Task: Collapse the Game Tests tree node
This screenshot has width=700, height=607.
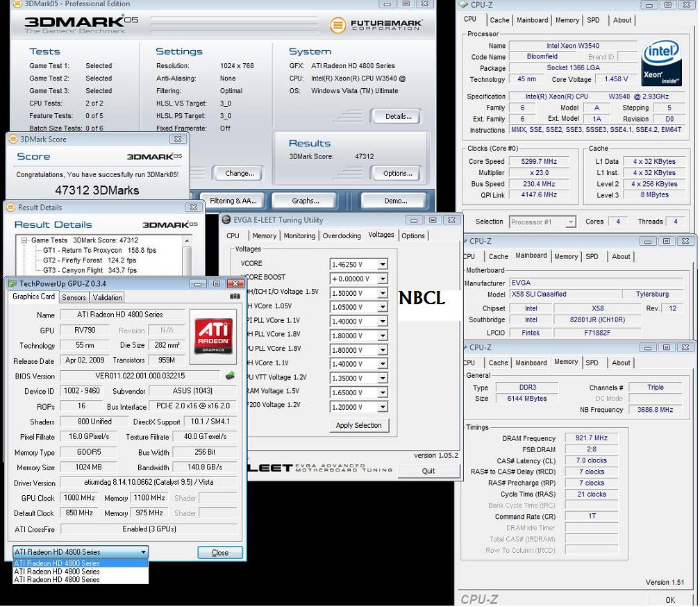Action: [x=24, y=240]
